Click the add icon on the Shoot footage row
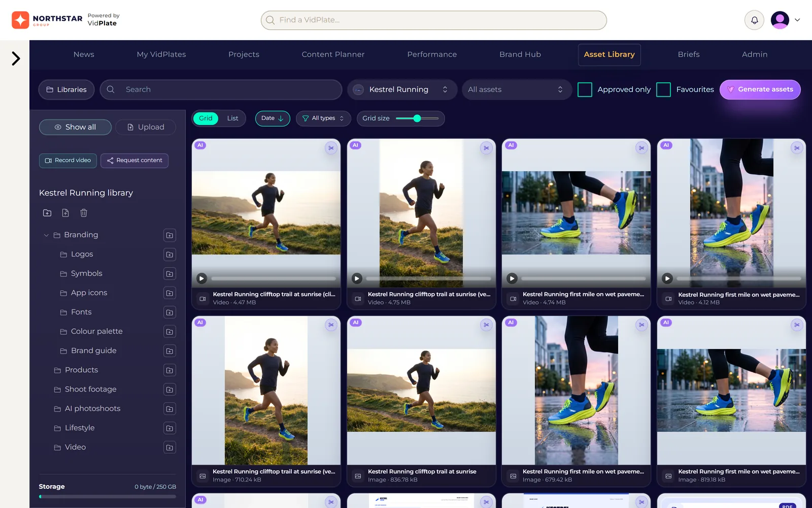 click(170, 390)
